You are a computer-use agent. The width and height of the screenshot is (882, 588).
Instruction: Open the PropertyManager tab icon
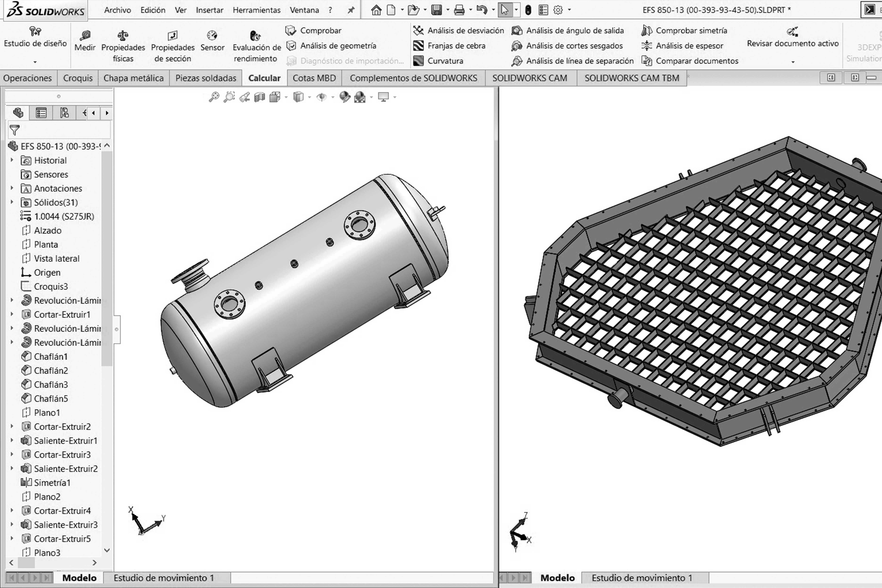click(x=41, y=113)
